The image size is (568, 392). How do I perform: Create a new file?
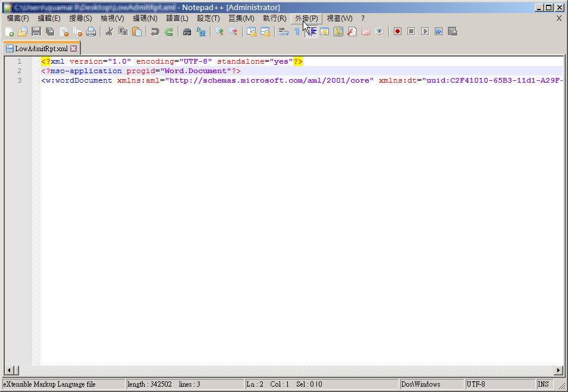click(x=10, y=32)
